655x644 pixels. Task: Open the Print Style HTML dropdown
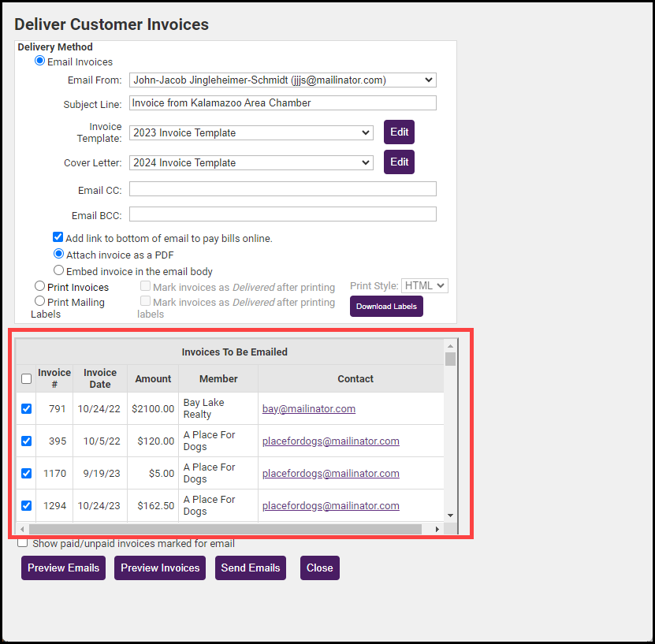(424, 286)
